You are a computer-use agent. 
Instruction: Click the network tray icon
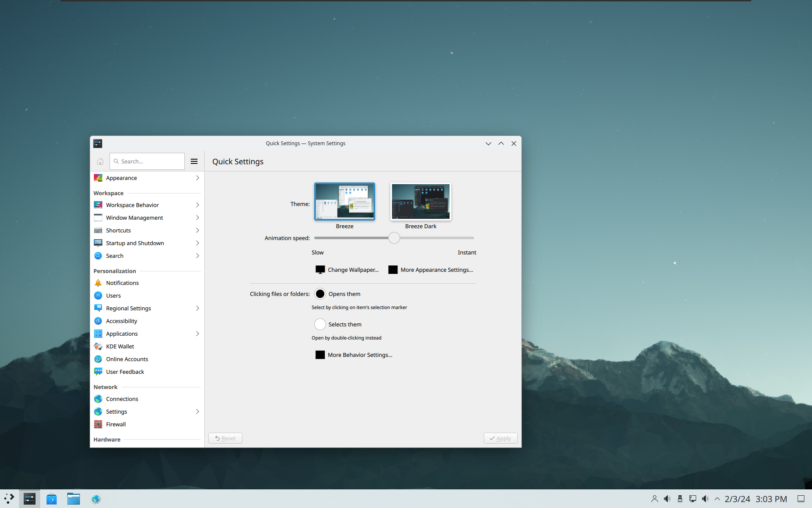tap(693, 499)
